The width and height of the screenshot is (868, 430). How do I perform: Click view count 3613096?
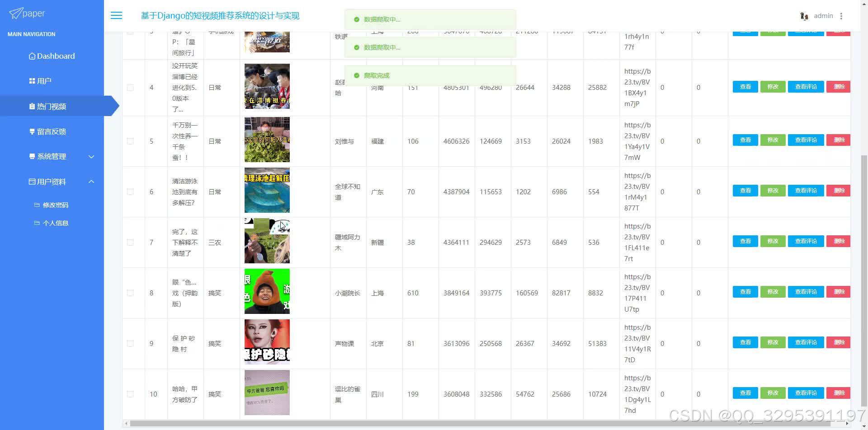tap(456, 344)
